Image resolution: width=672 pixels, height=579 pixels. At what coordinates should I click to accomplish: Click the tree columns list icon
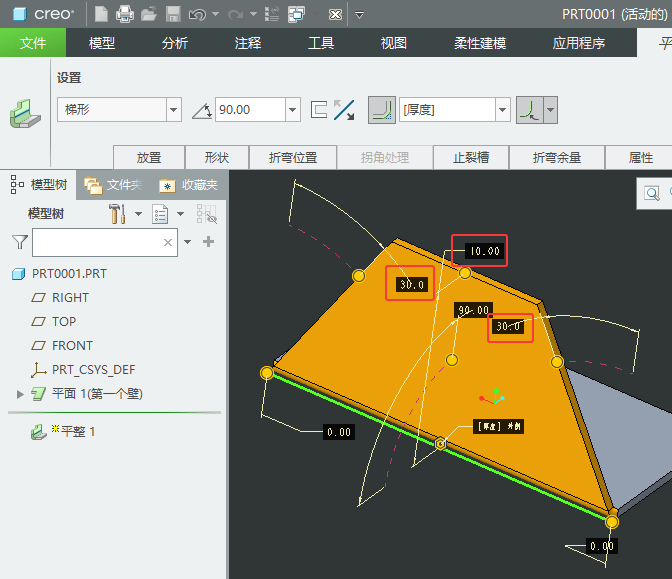click(160, 214)
